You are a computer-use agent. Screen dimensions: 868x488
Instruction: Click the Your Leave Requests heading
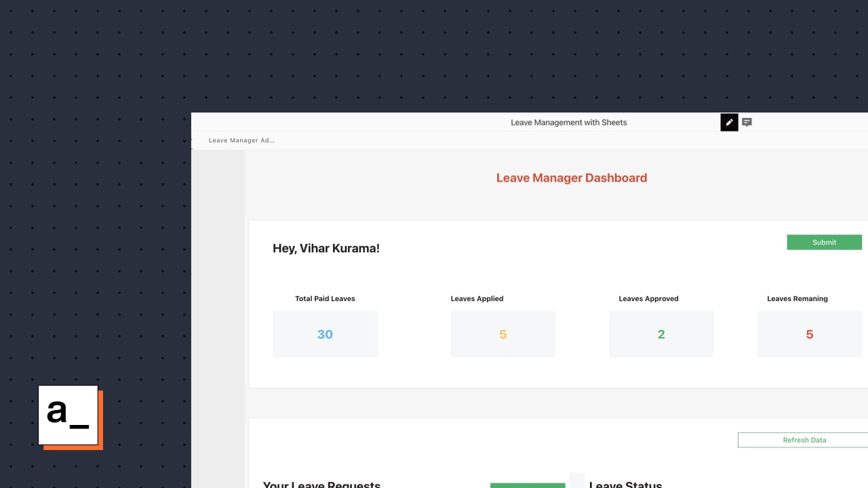click(x=321, y=485)
